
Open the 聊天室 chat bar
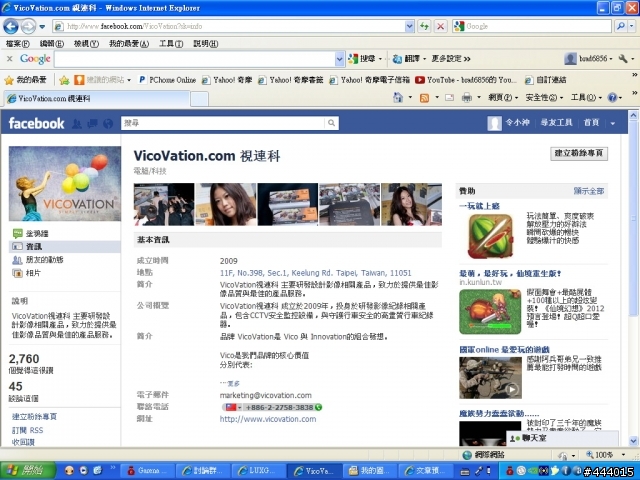[562, 438]
